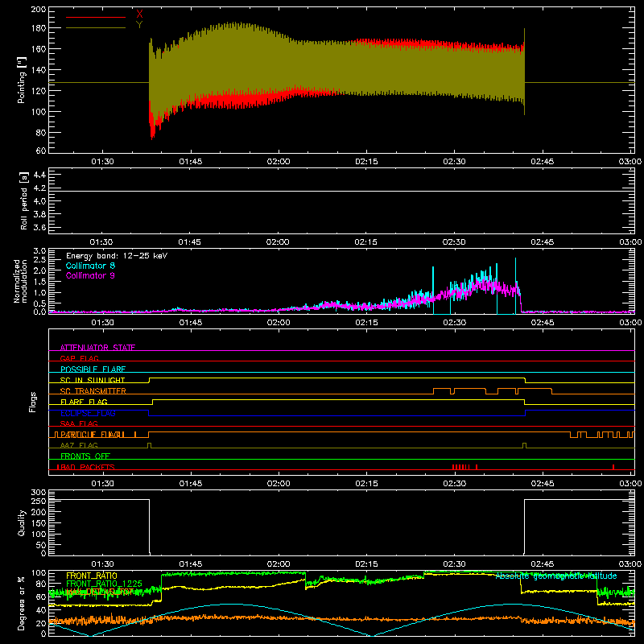Viewport: 644px width, 644px height.
Task: Select the AAZ_FLAG label
Action: coord(79,445)
